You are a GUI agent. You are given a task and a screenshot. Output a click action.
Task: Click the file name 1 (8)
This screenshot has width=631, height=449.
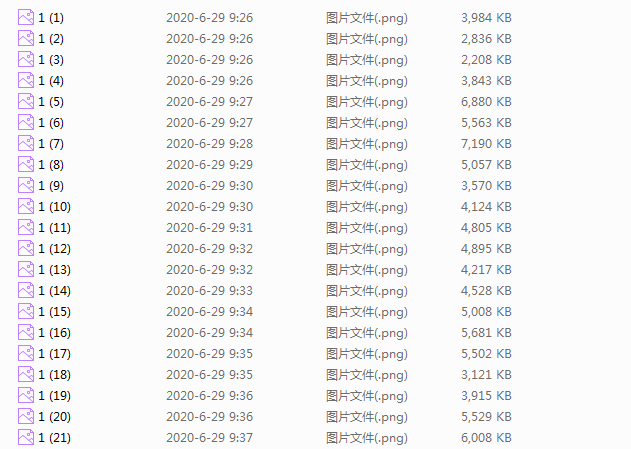[51, 165]
